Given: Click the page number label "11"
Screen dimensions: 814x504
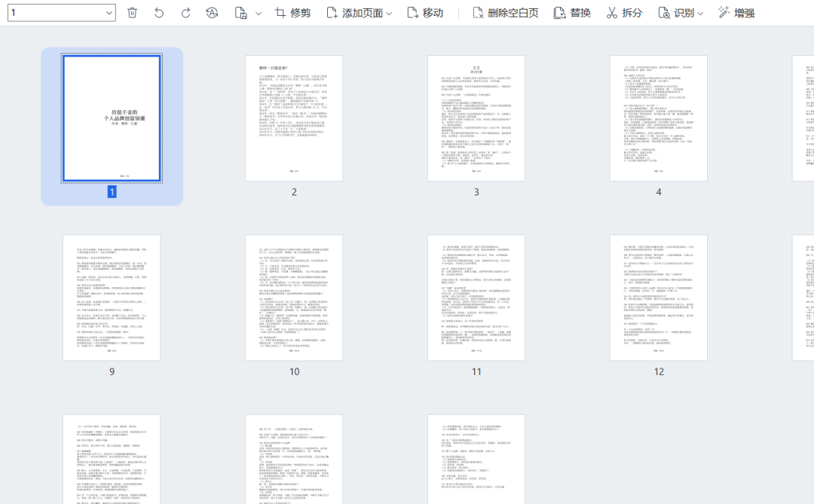Looking at the screenshot, I should coord(476,371).
